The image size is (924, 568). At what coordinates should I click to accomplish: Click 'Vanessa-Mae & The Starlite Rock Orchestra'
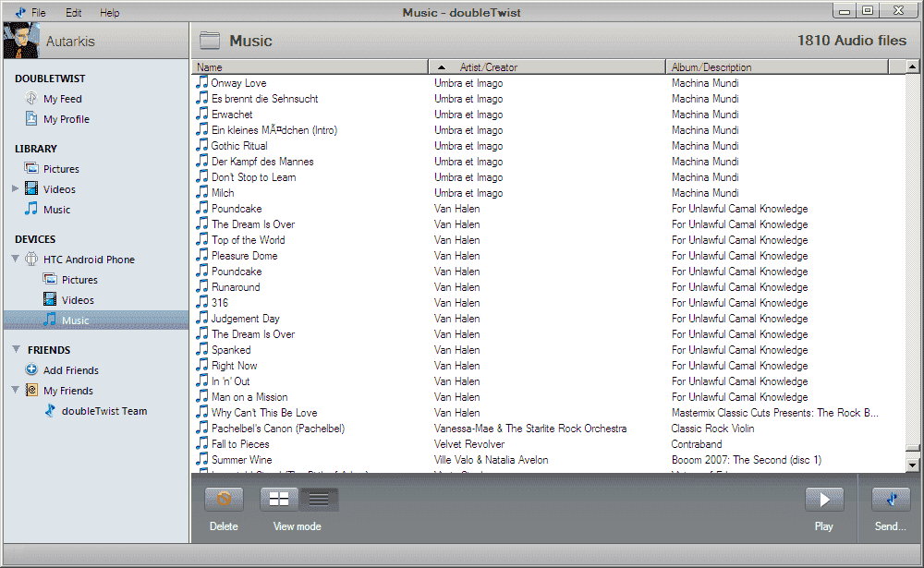pos(530,429)
